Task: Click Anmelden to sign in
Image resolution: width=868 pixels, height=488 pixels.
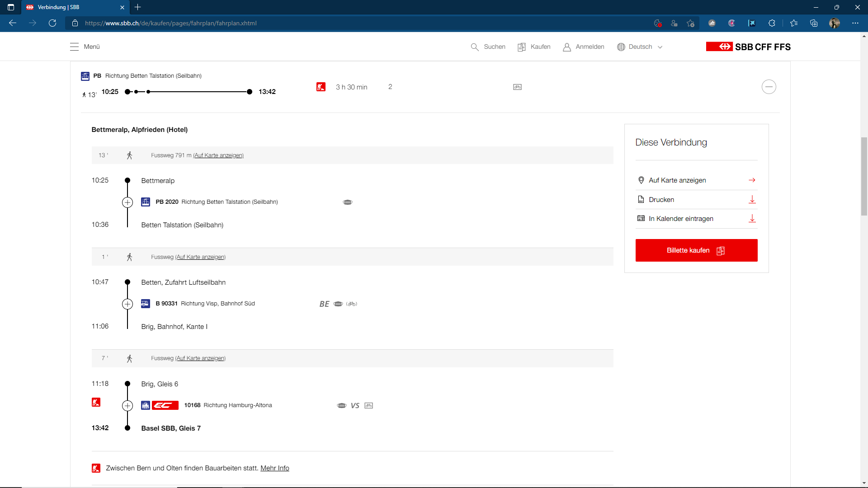Action: pos(584,47)
